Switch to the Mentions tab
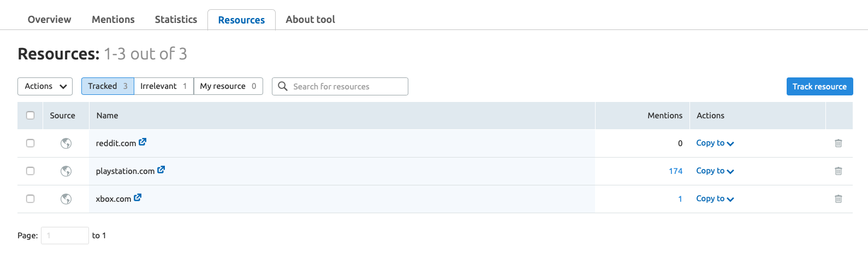This screenshot has width=868, height=259. [x=113, y=19]
